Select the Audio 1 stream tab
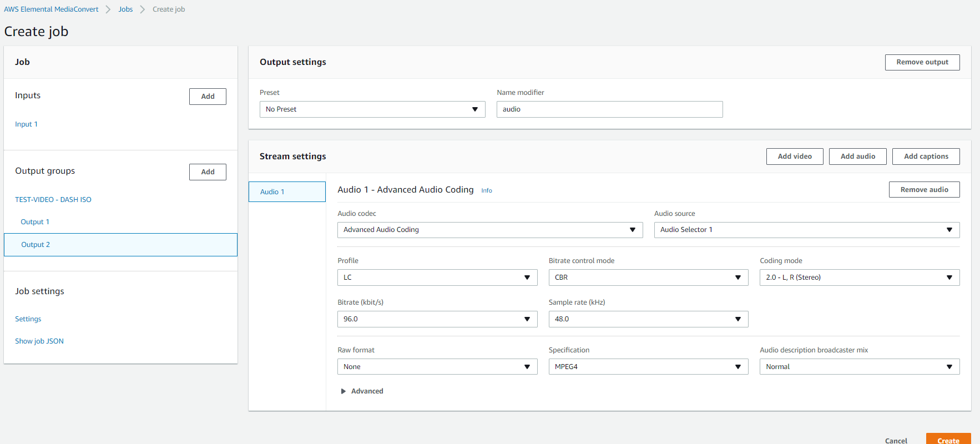This screenshot has height=444, width=980. click(x=287, y=192)
